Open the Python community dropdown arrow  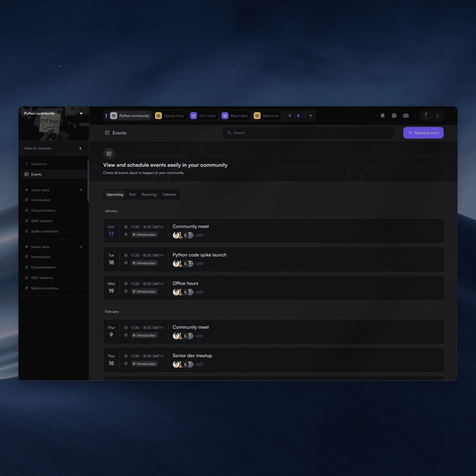pos(81,114)
